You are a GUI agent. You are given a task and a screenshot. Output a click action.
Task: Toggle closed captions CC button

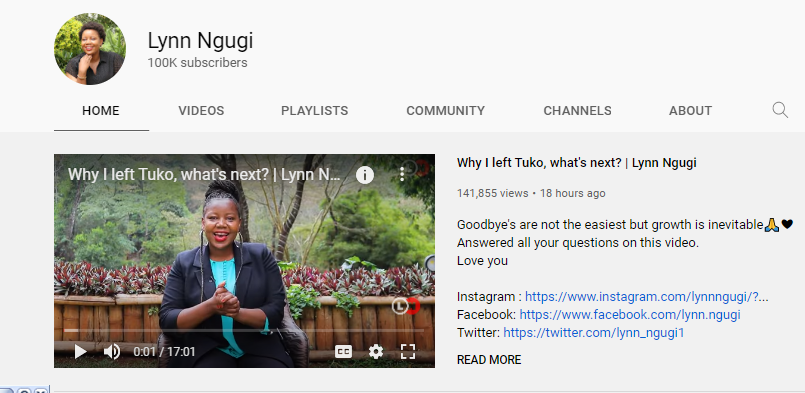343,351
